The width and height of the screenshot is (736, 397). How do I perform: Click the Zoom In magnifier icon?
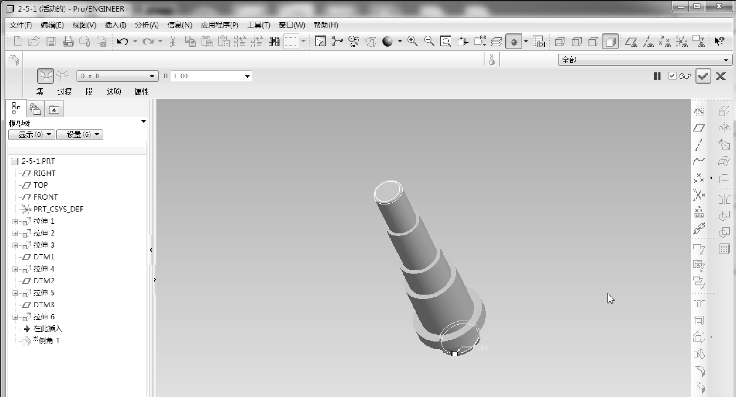[x=412, y=41]
